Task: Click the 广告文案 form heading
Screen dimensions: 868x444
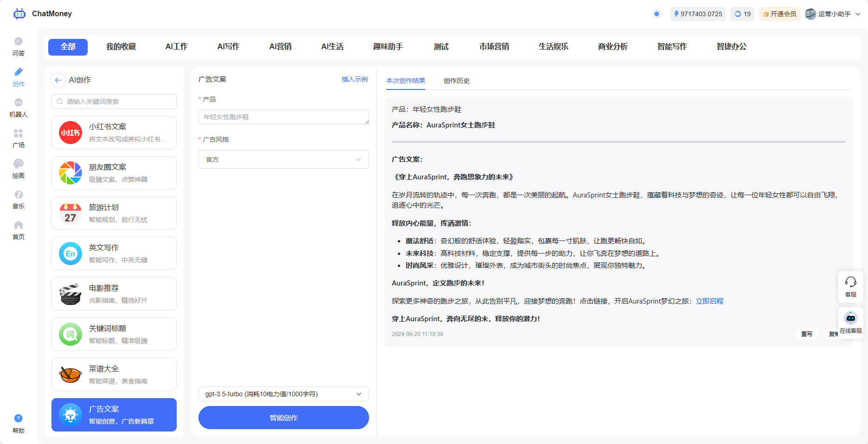Action: coord(212,79)
